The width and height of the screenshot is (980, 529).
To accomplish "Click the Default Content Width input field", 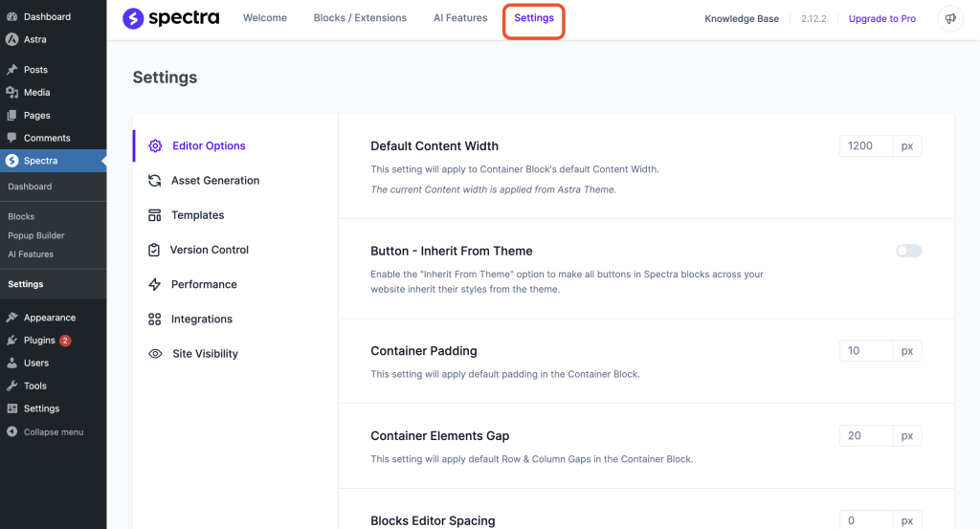I will (x=865, y=146).
